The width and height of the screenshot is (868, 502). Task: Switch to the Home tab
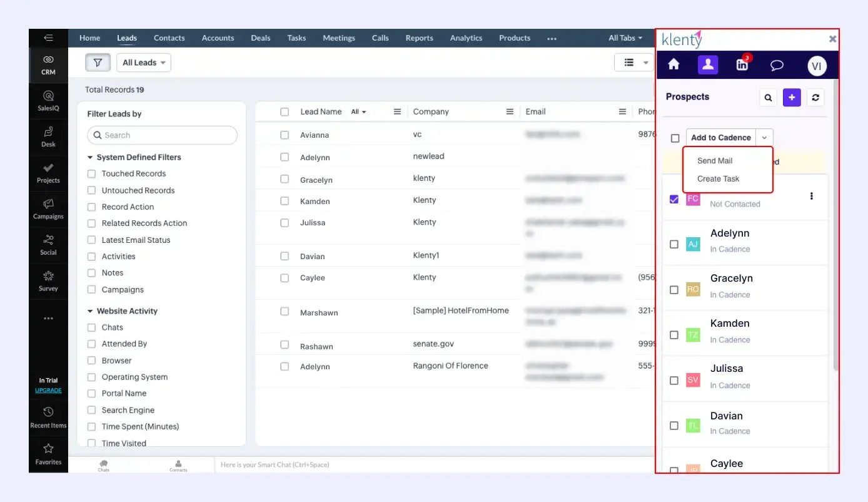89,38
